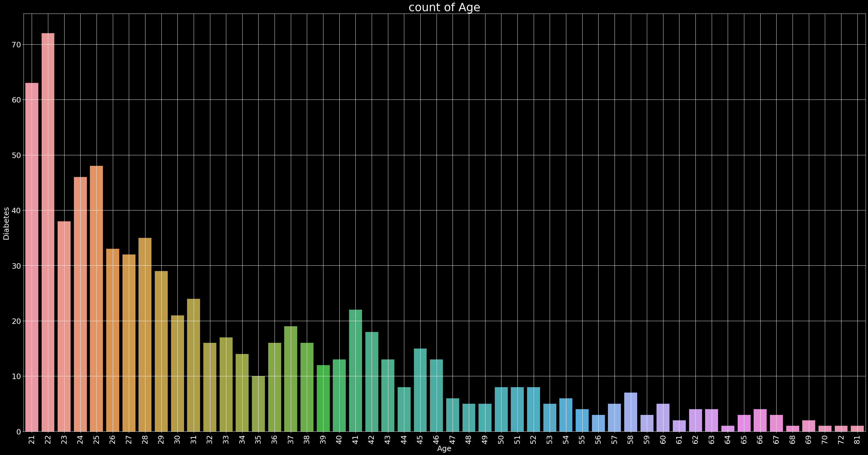Click x-axis tick label '65'
Image resolution: width=868 pixels, height=455 pixels.
pyautogui.click(x=744, y=439)
